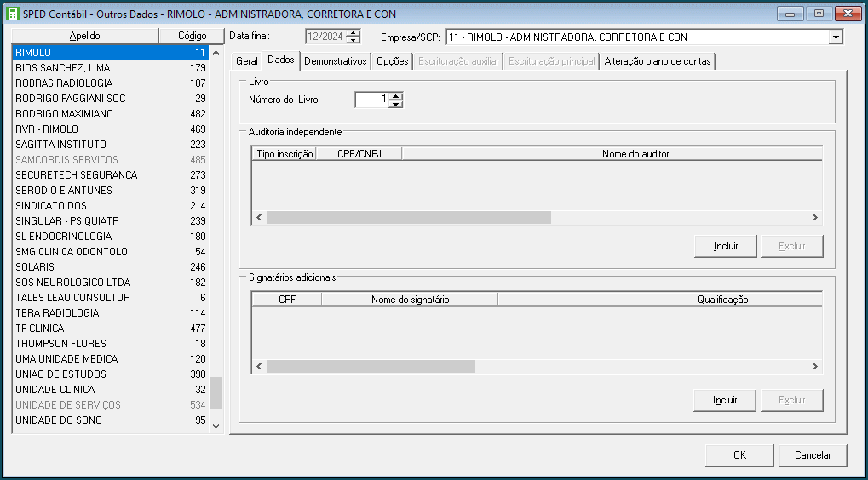Screen dimensions: 868x480
Task: Click the Cancelar button
Action: point(813,455)
